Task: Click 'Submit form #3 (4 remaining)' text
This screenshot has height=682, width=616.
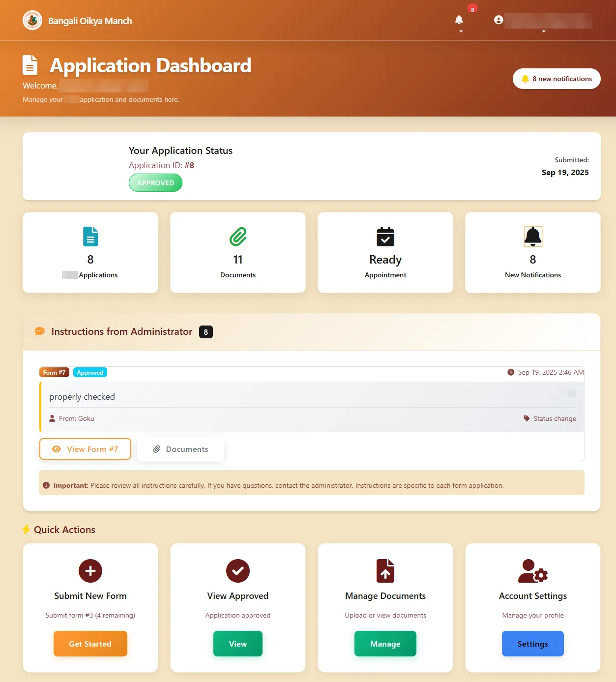Action: (90, 615)
